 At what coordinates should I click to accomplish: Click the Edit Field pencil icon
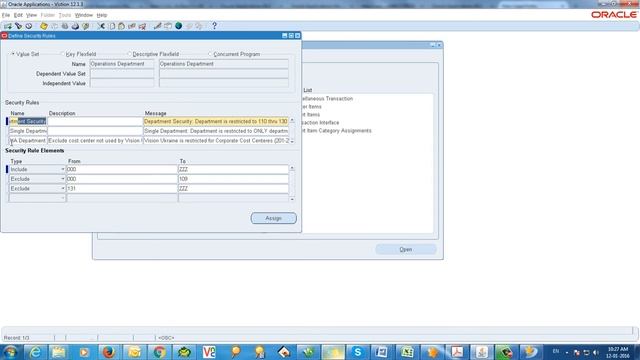[158, 26]
